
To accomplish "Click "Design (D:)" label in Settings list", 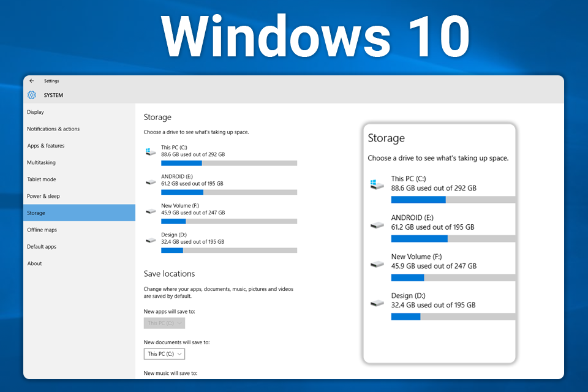I will (174, 235).
